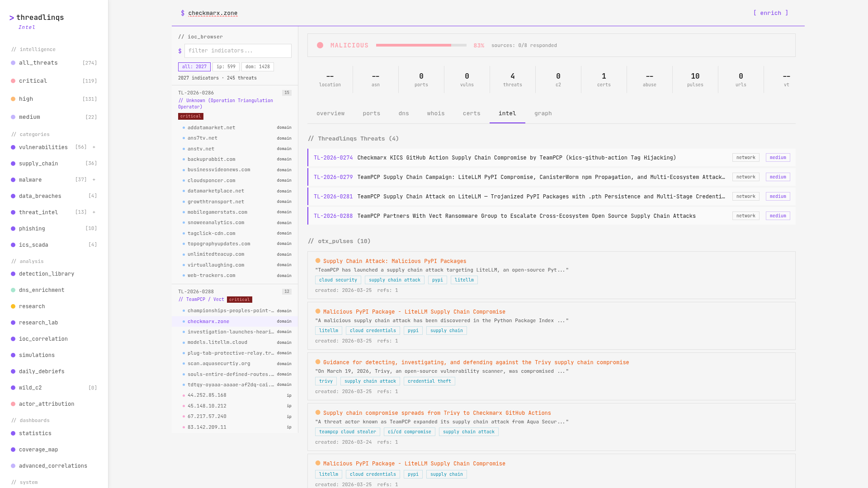Screen dimensions: 868x488
Task: Click the dns_enrichment green dot icon
Action: click(13, 290)
